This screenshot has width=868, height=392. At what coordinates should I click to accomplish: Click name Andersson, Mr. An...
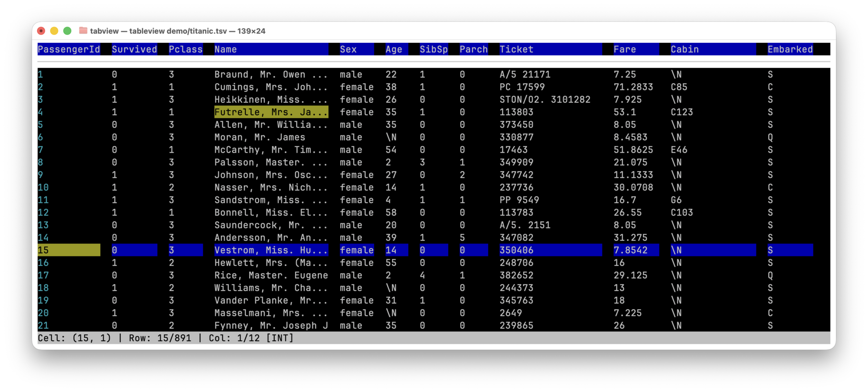pyautogui.click(x=271, y=237)
